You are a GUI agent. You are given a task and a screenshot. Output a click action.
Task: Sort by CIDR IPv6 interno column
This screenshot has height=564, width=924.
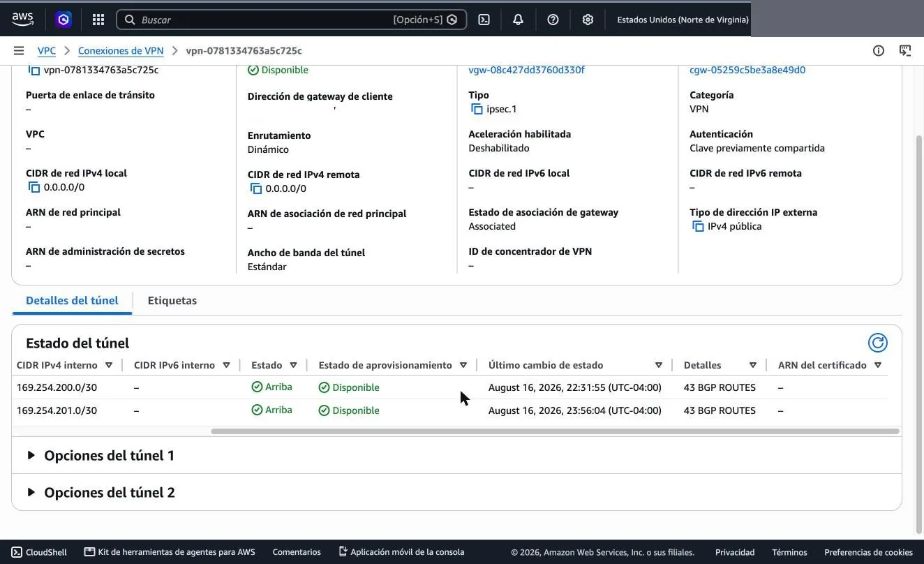tap(226, 365)
